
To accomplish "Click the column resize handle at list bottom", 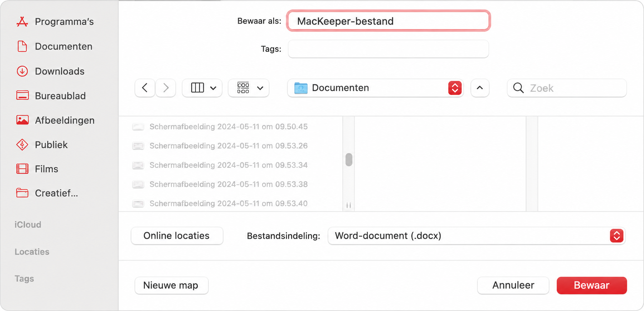I will 349,205.
